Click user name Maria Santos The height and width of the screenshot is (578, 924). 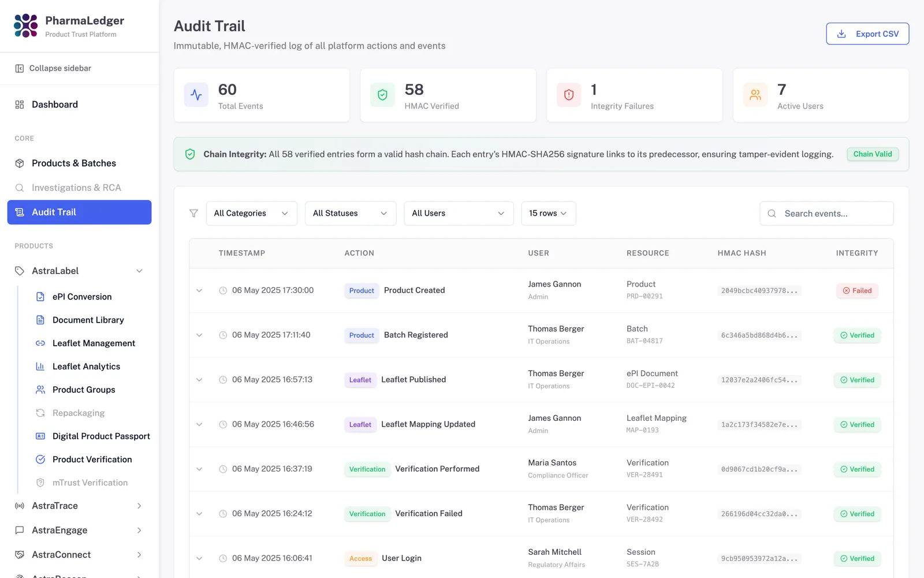552,463
